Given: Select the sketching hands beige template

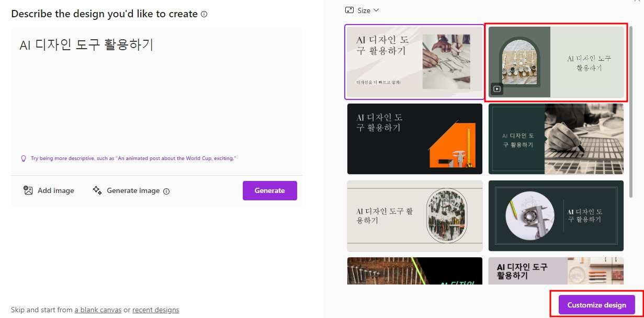Looking at the screenshot, I should point(415,62).
